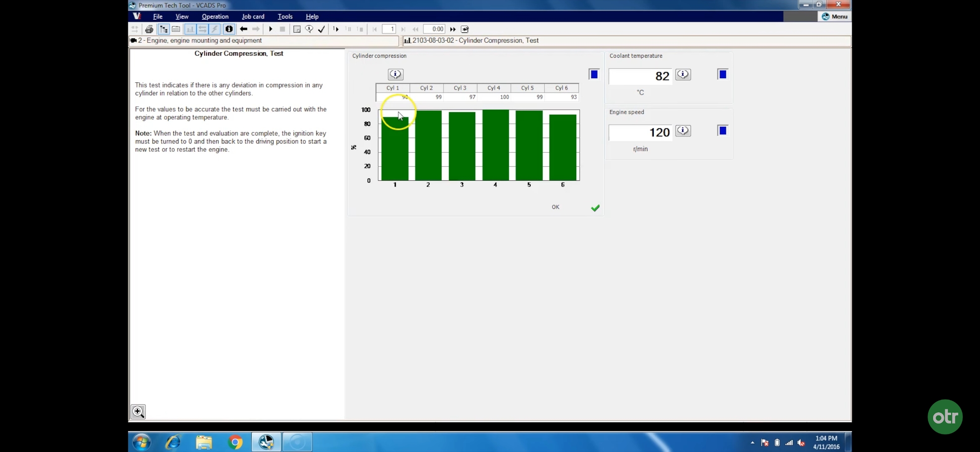The image size is (980, 452).
Task: Click the zoom magnifier icon at bottom-left
Action: [138, 411]
